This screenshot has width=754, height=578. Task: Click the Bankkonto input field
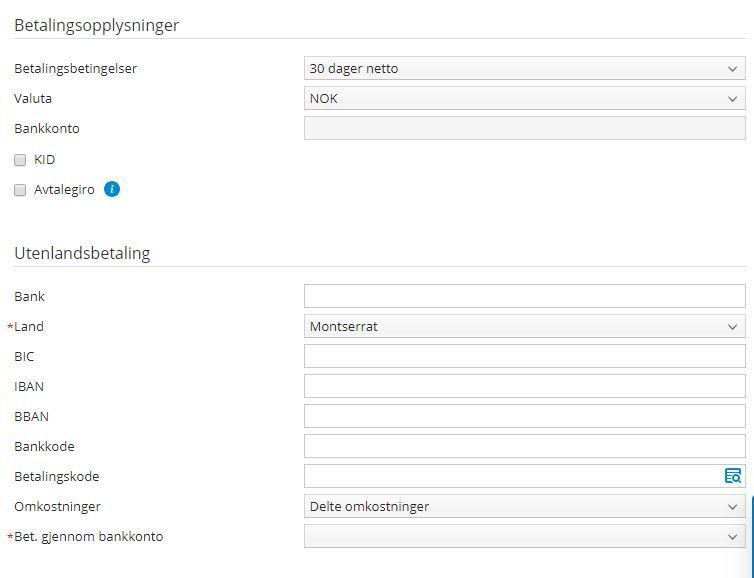(525, 128)
